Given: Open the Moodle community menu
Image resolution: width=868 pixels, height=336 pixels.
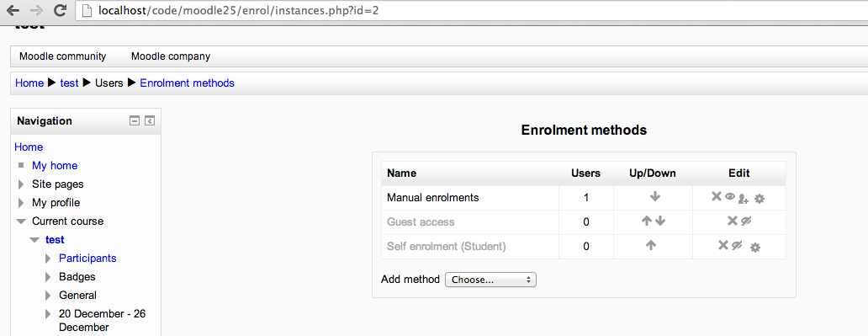Looking at the screenshot, I should (x=62, y=56).
